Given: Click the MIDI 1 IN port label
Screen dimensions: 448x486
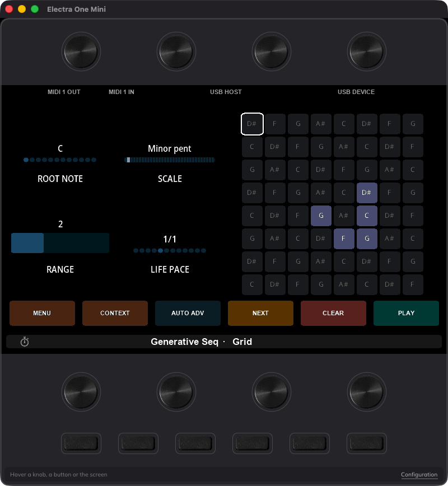Looking at the screenshot, I should pos(121,92).
